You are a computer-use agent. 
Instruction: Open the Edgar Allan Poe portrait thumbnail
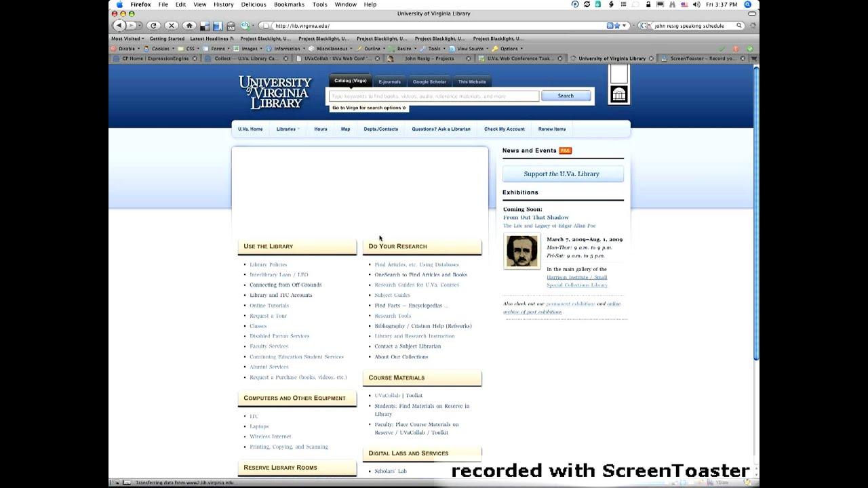[x=522, y=251]
